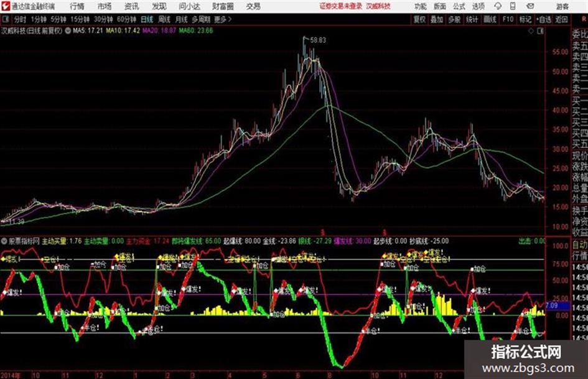588x379 pixels.
Task: Switch to the 分时 period tab
Action: pos(21,19)
